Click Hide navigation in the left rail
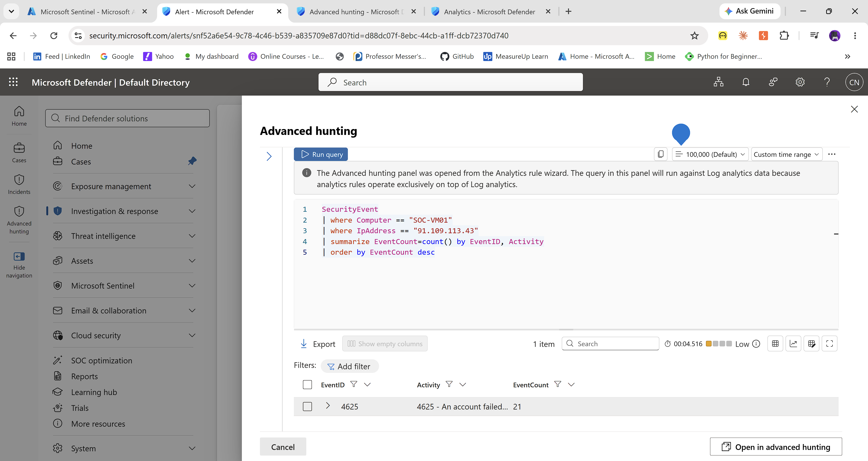The image size is (868, 461). pyautogui.click(x=19, y=265)
